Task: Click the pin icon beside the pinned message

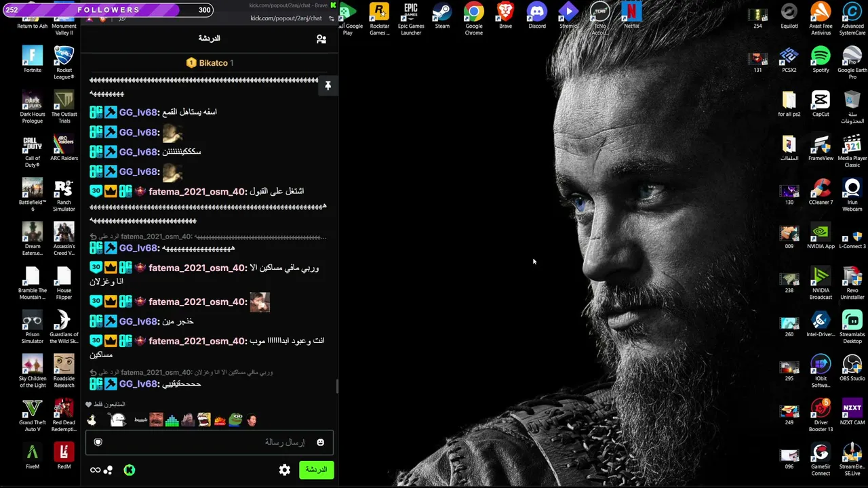Action: point(328,86)
